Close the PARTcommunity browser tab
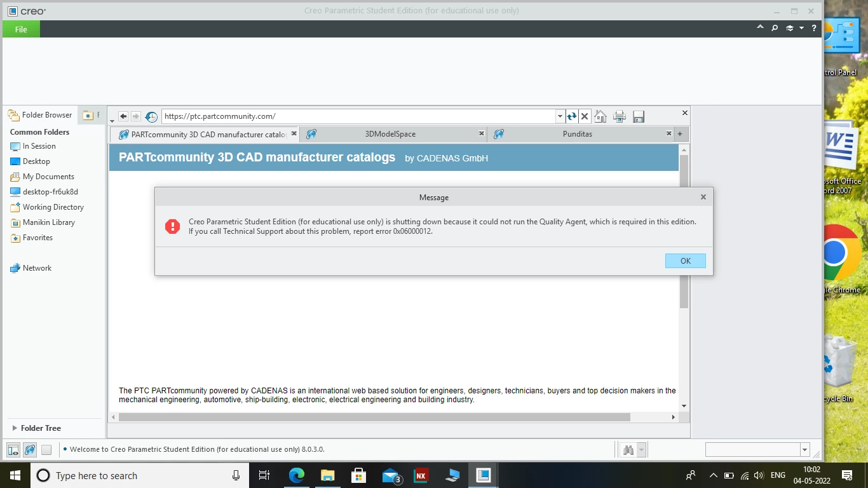Image resolution: width=868 pixels, height=488 pixels. pyautogui.click(x=294, y=133)
